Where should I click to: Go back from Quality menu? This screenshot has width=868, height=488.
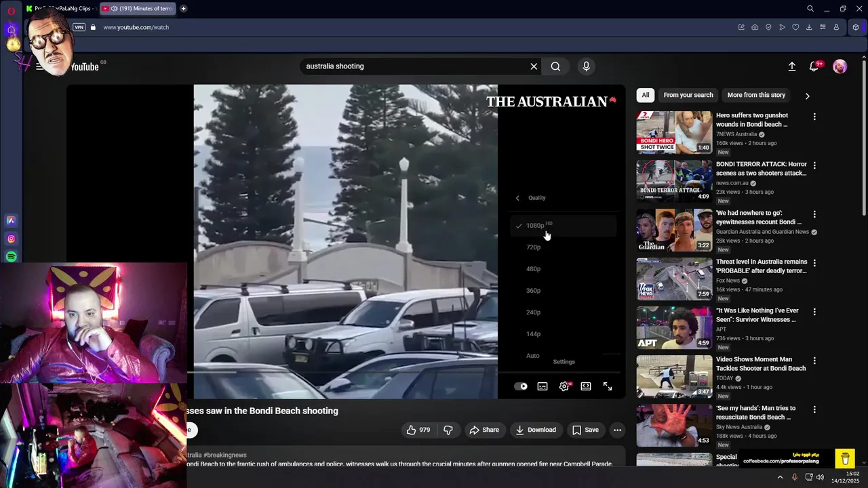click(x=517, y=198)
